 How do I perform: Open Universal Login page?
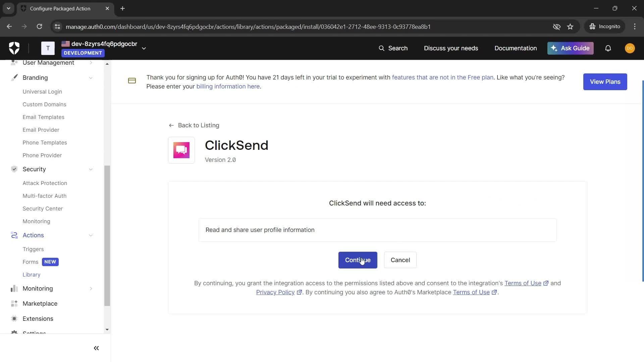(42, 92)
